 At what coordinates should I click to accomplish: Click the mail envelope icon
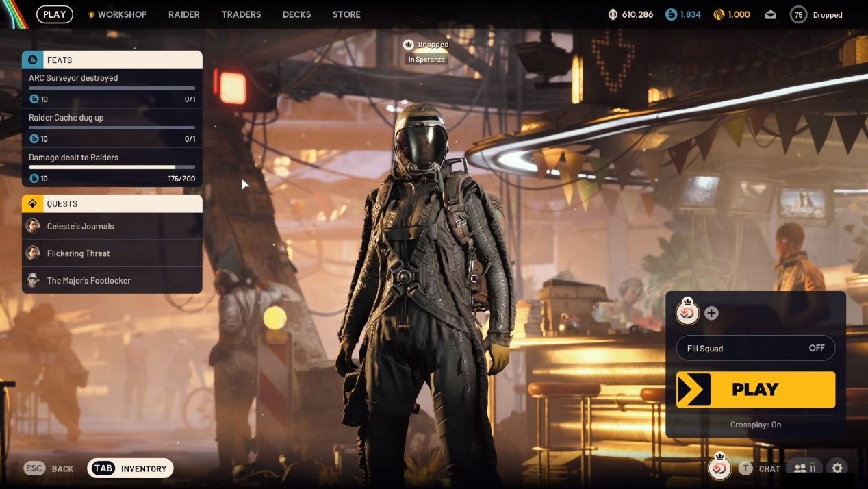tap(771, 14)
